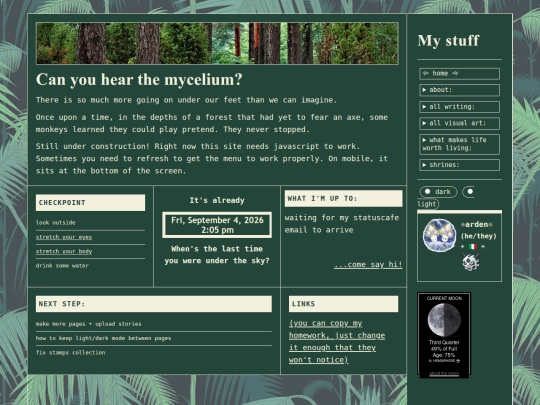Click the date and time box

[217, 225]
